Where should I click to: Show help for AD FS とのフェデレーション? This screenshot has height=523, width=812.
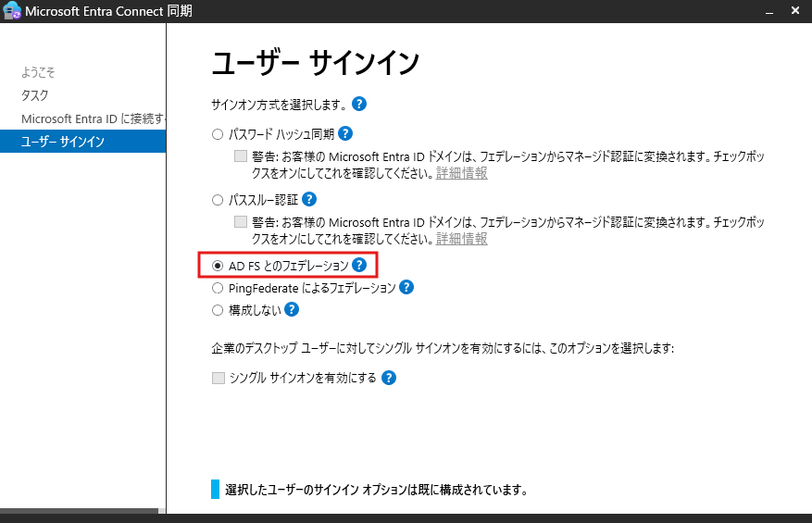point(359,266)
